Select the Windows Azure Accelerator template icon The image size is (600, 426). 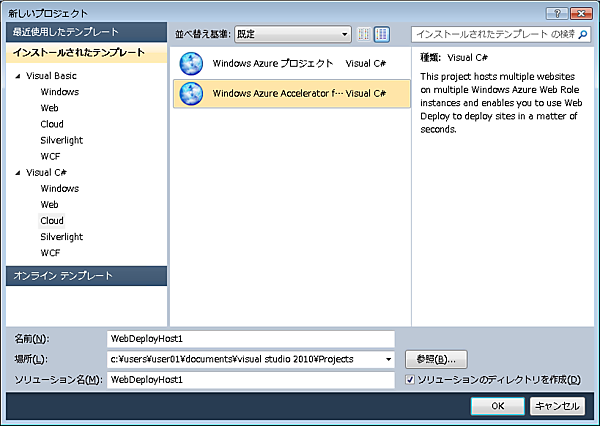click(191, 93)
